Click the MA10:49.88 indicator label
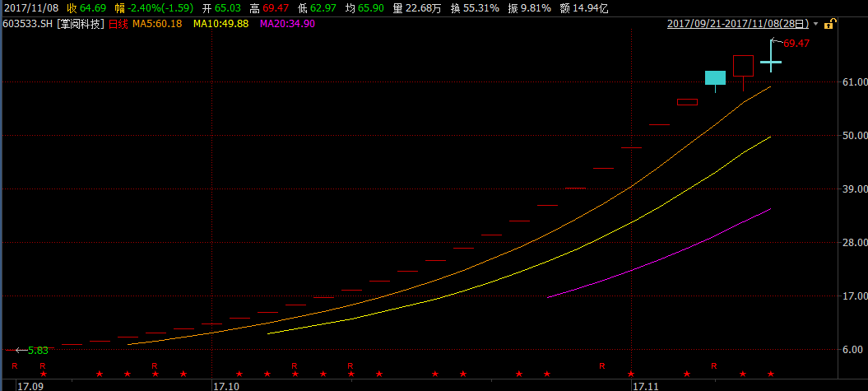 (x=220, y=24)
